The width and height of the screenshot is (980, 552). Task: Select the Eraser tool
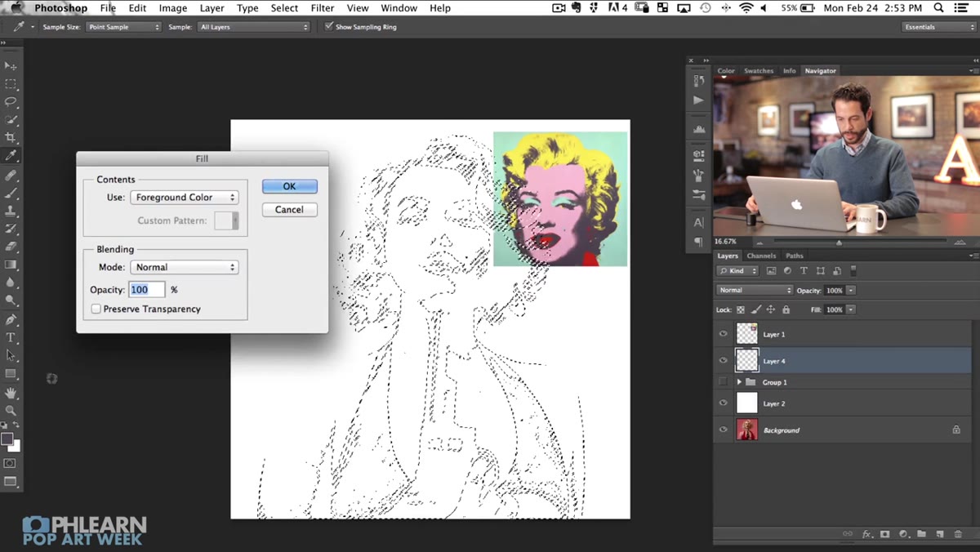point(11,247)
